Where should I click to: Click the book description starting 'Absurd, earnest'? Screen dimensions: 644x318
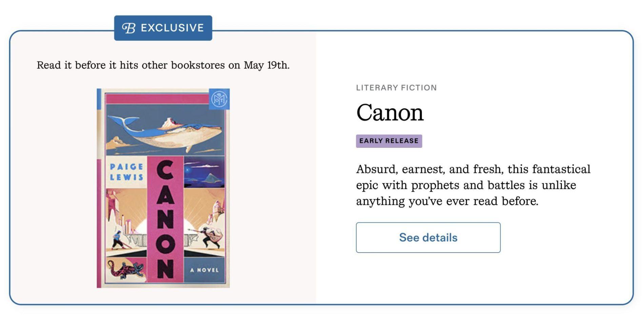click(x=473, y=185)
